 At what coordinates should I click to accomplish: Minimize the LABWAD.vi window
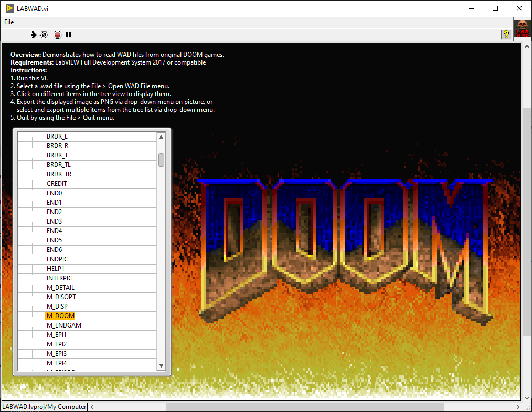(x=472, y=8)
